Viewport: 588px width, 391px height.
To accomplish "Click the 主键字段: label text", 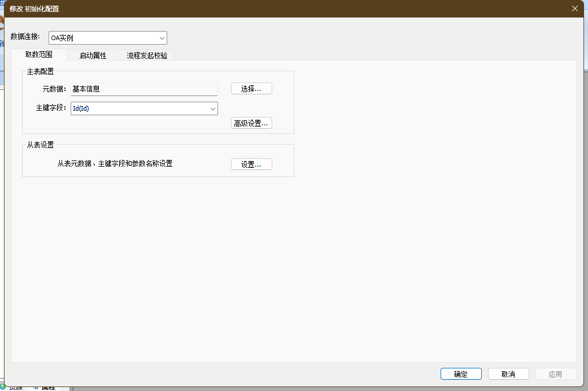I will click(51, 108).
